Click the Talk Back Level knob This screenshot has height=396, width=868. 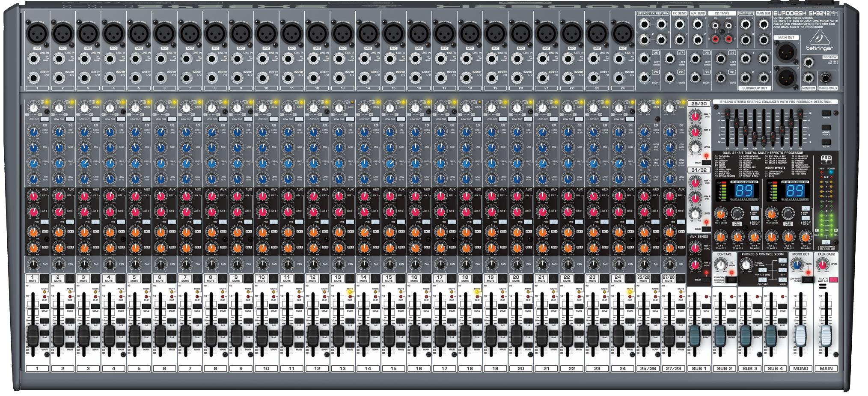(x=823, y=265)
